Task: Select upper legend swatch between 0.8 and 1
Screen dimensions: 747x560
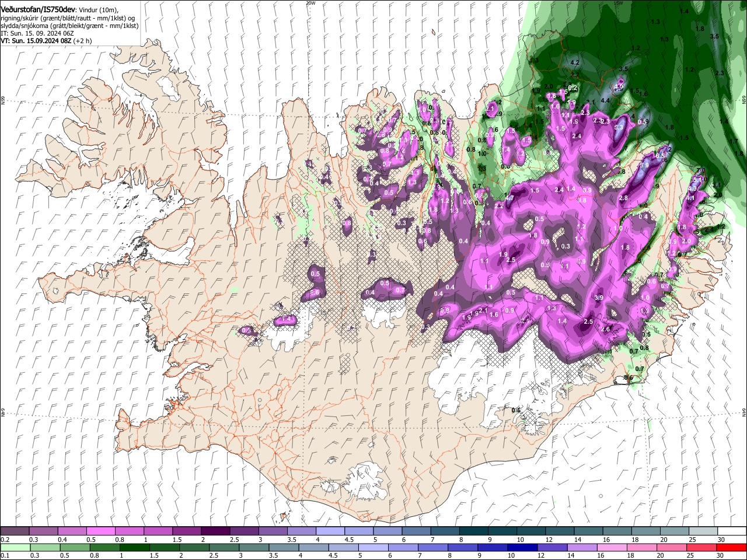Action: (x=130, y=531)
